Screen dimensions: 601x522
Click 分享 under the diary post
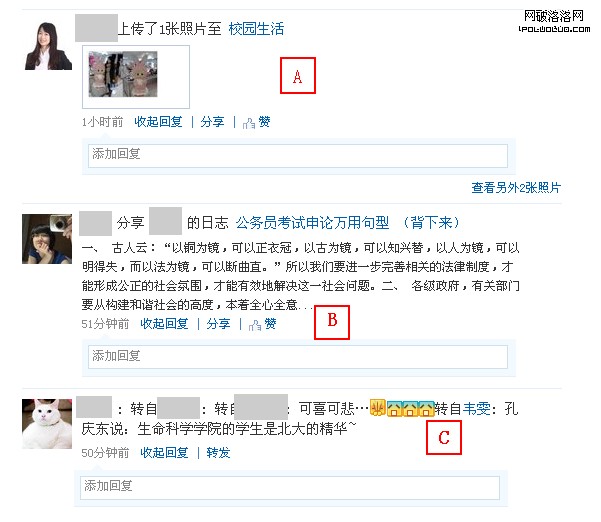218,324
